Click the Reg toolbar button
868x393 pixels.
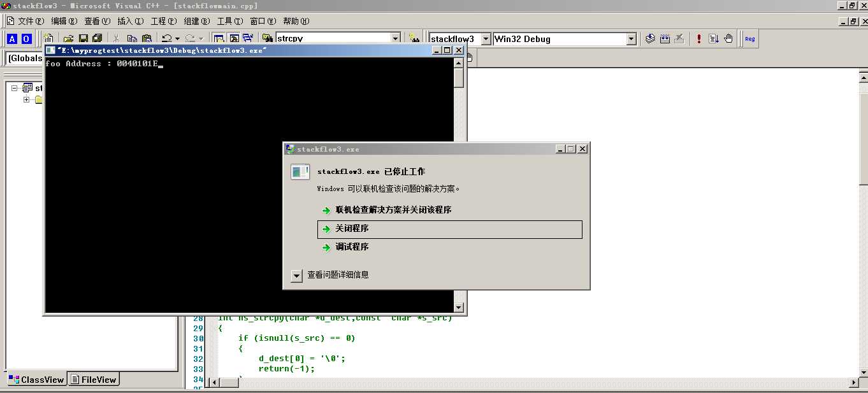click(x=750, y=39)
